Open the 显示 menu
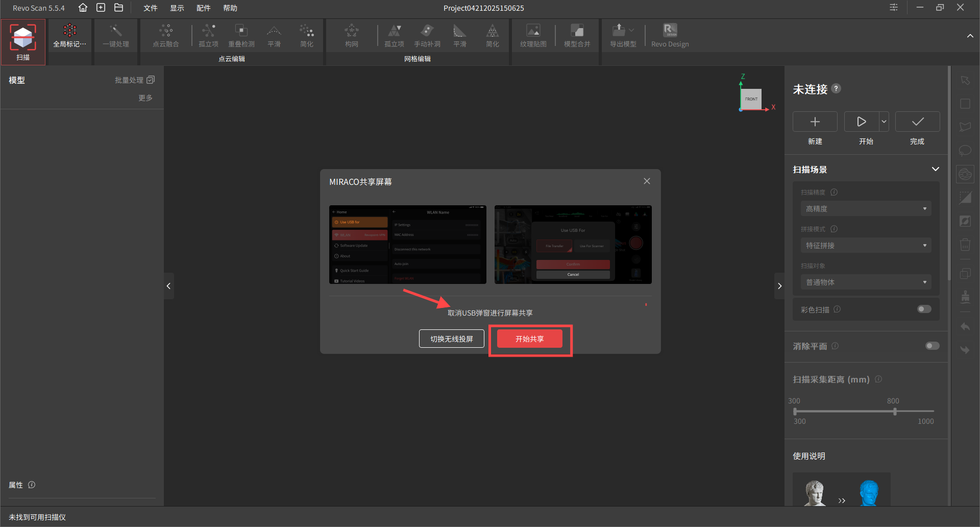 point(177,8)
